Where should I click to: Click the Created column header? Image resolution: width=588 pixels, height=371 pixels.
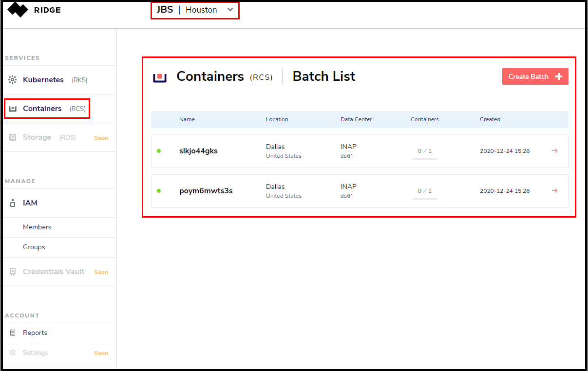click(490, 119)
